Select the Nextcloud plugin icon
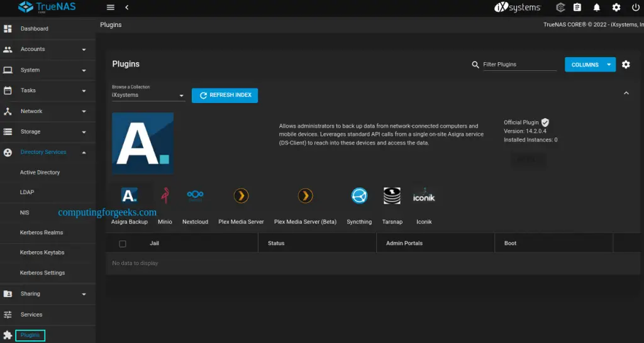 (x=195, y=196)
